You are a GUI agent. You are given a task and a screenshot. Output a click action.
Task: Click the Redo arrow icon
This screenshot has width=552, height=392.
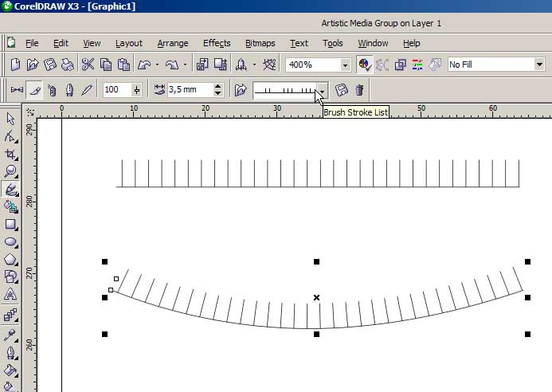pyautogui.click(x=172, y=65)
